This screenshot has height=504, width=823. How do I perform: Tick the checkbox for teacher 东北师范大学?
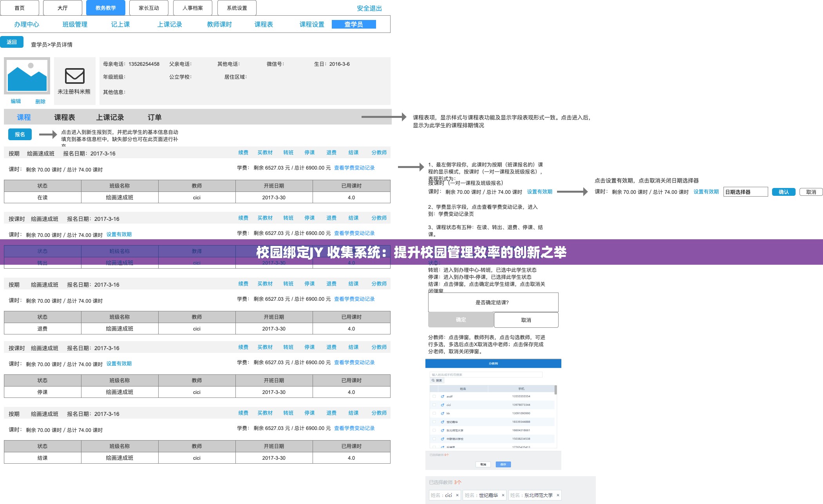click(x=434, y=430)
